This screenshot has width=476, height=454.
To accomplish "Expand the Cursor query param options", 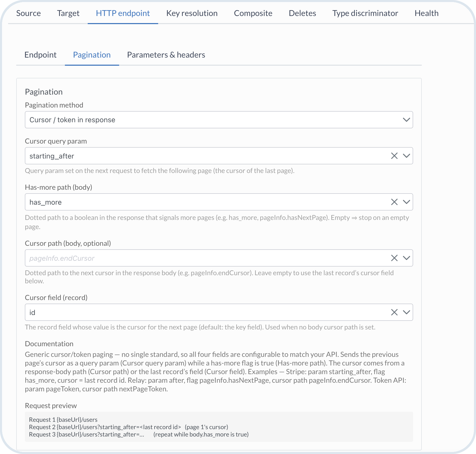I will pyautogui.click(x=406, y=156).
